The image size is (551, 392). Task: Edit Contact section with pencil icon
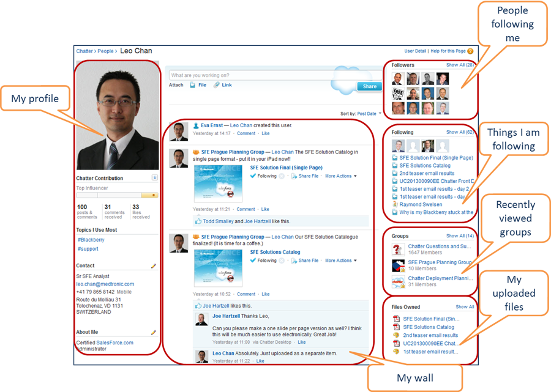pos(154,266)
